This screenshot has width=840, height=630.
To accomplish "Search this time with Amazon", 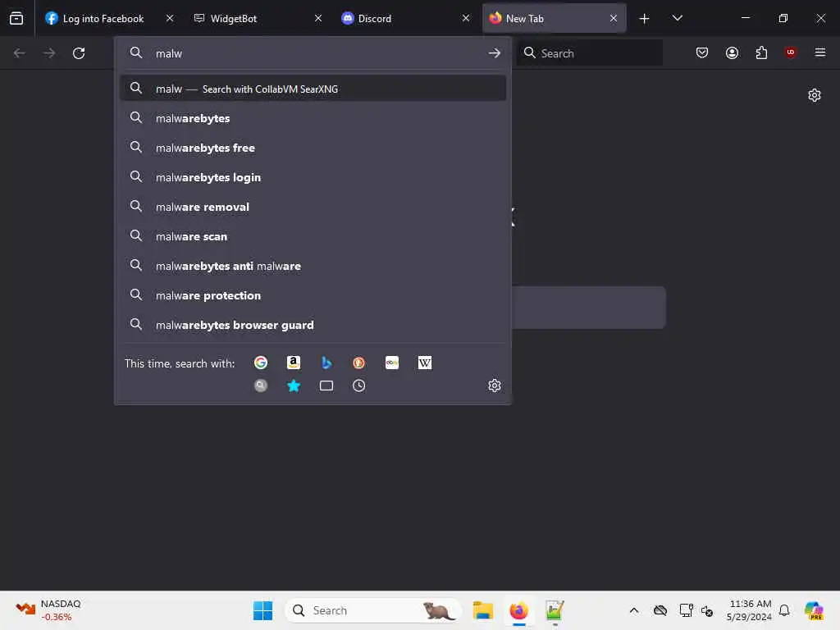I will [293, 363].
